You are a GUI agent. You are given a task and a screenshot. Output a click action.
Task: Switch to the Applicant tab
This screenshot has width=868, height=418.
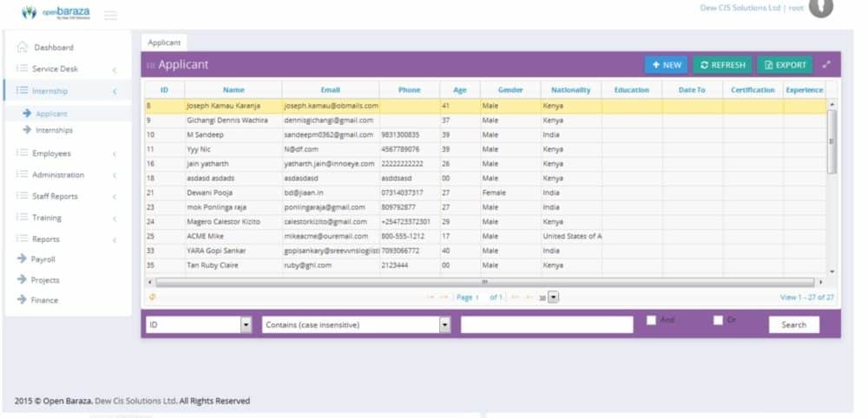(x=164, y=42)
